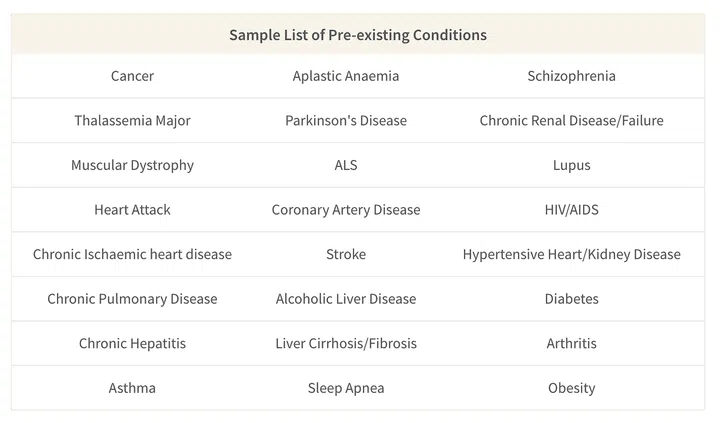Click the Parkinson's Disease entry
Image resolution: width=720 pixels, height=423 pixels.
pyautogui.click(x=346, y=121)
